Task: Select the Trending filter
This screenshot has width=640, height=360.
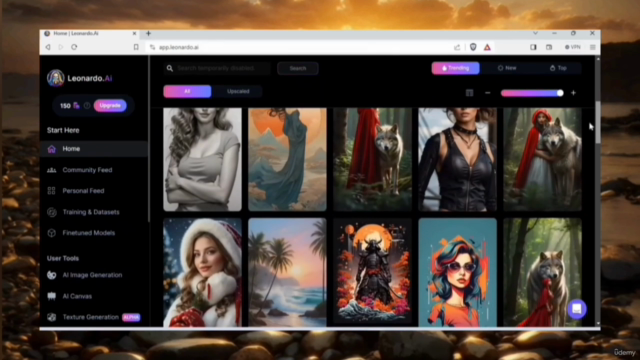Action: 456,68
